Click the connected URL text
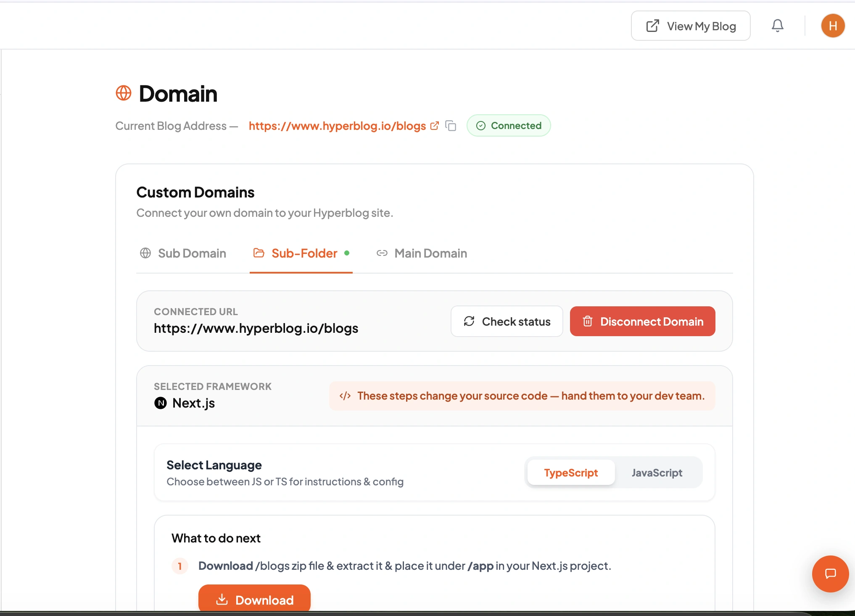The width and height of the screenshot is (855, 616). [256, 328]
